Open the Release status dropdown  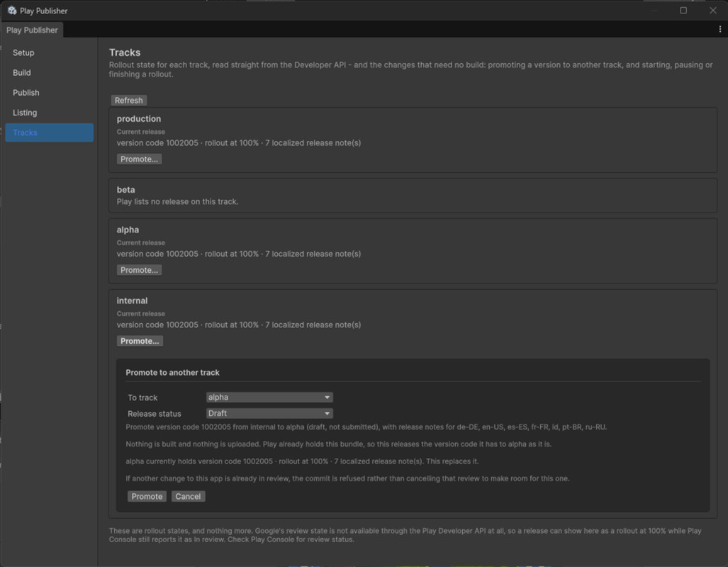click(x=269, y=413)
